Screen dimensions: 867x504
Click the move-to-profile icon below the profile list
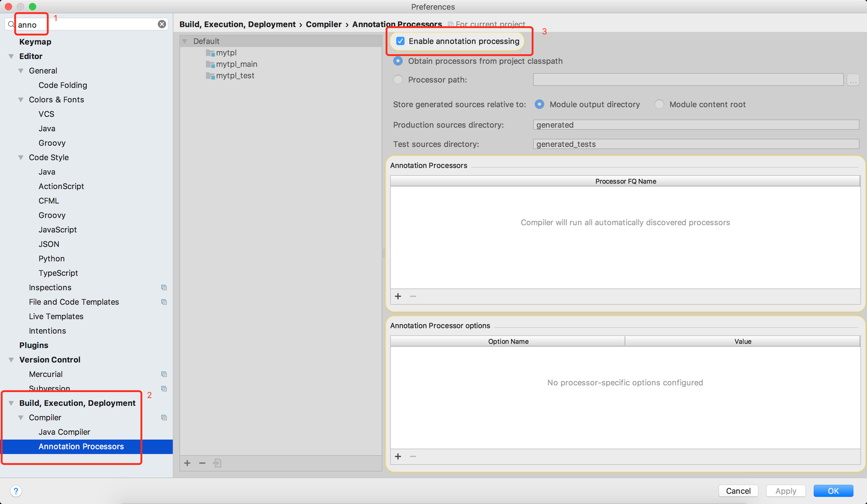point(217,463)
